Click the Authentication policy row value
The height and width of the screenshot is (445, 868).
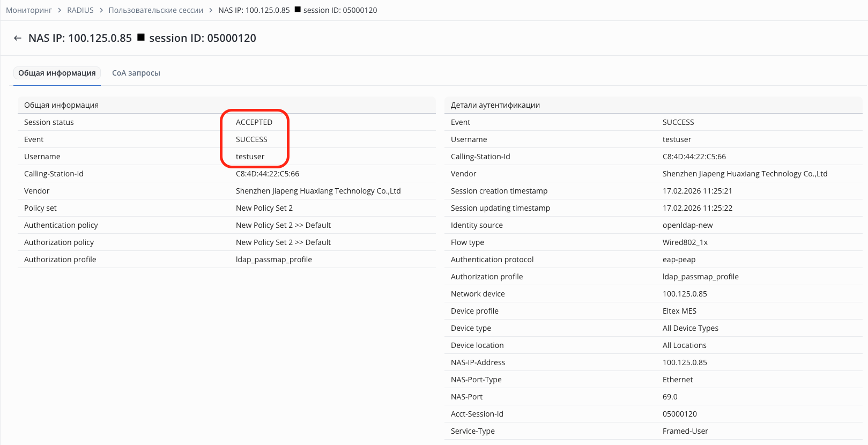point(283,225)
